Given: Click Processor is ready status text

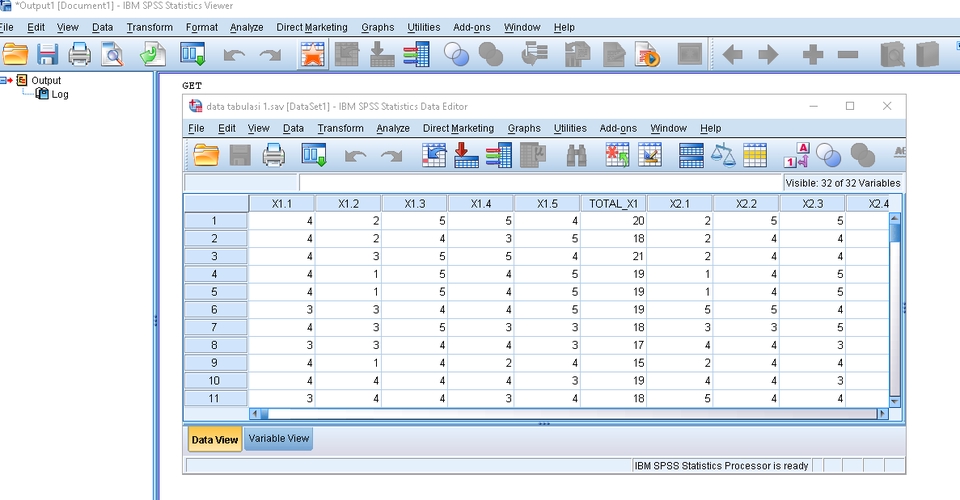Looking at the screenshot, I should (x=721, y=466).
